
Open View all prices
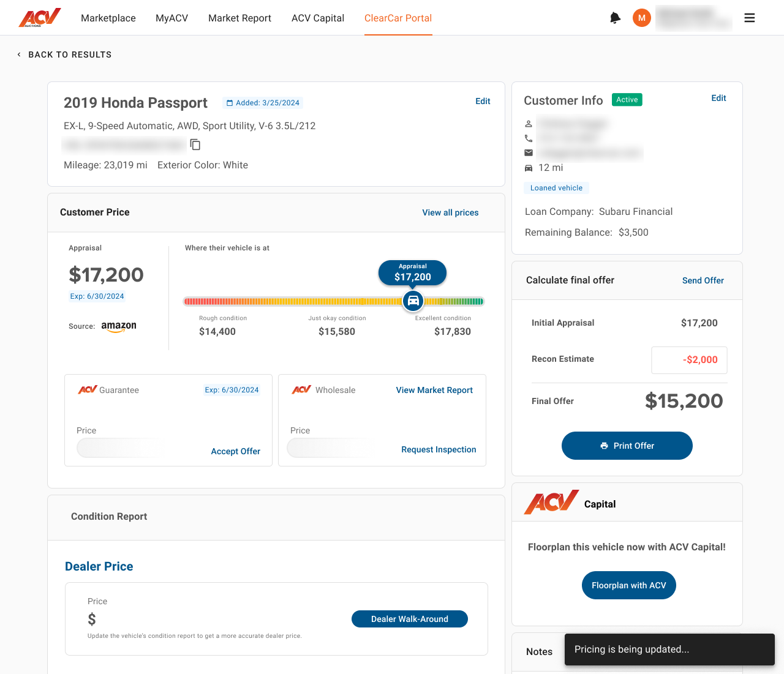click(x=450, y=212)
